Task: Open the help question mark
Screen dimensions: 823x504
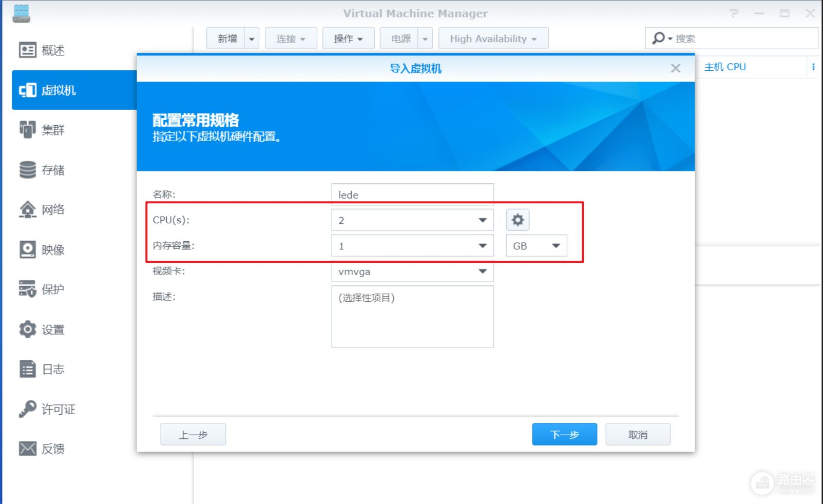Action: click(x=734, y=13)
